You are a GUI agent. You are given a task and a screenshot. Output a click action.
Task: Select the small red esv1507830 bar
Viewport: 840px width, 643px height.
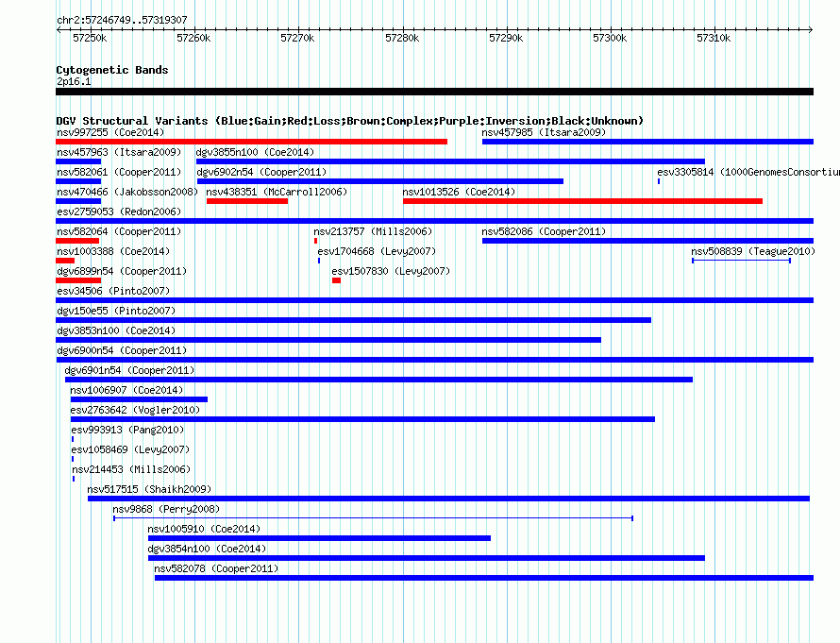pos(336,280)
